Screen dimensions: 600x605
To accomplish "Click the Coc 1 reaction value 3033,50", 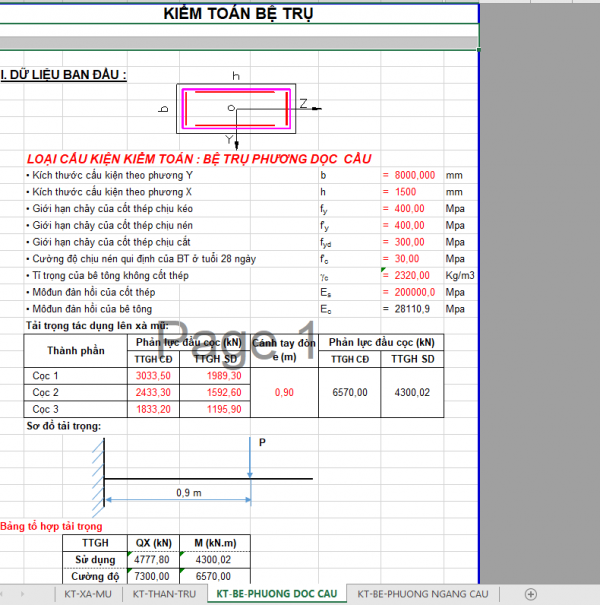I will point(159,376).
